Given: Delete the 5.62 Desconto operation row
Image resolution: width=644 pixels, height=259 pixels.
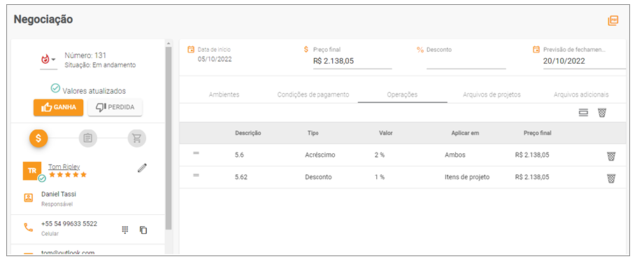Looking at the screenshot, I should pyautogui.click(x=611, y=178).
